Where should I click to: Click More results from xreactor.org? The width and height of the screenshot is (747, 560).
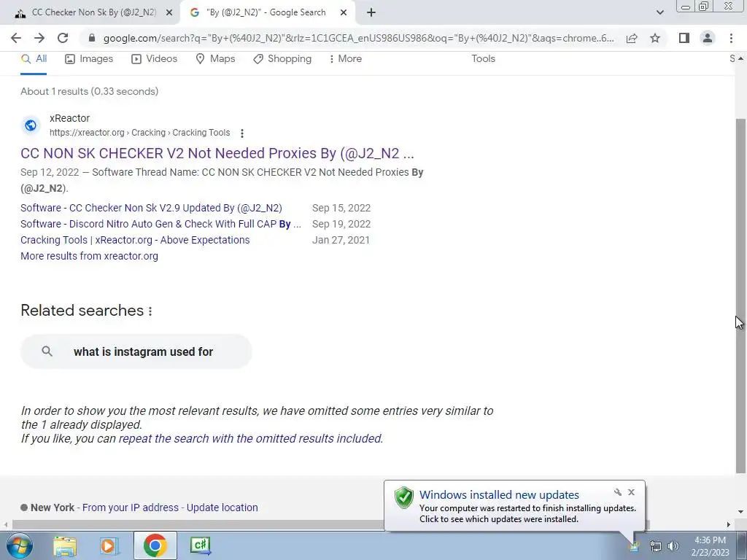tap(89, 256)
